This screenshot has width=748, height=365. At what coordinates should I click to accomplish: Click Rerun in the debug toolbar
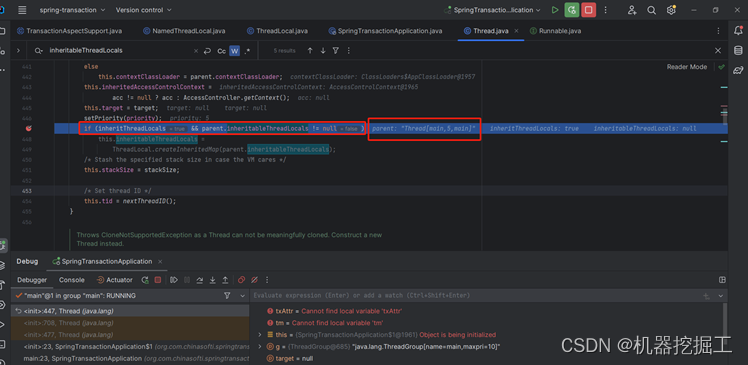point(145,280)
